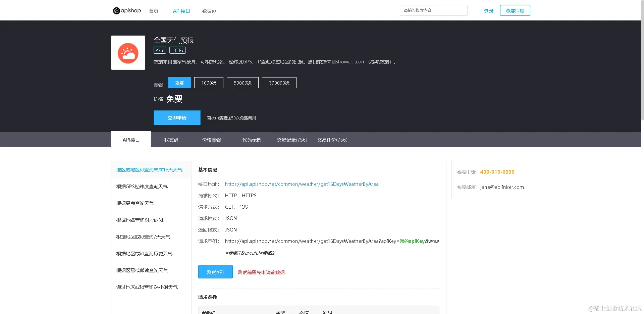Click the 您的apiKey text in request example

pyautogui.click(x=412, y=241)
